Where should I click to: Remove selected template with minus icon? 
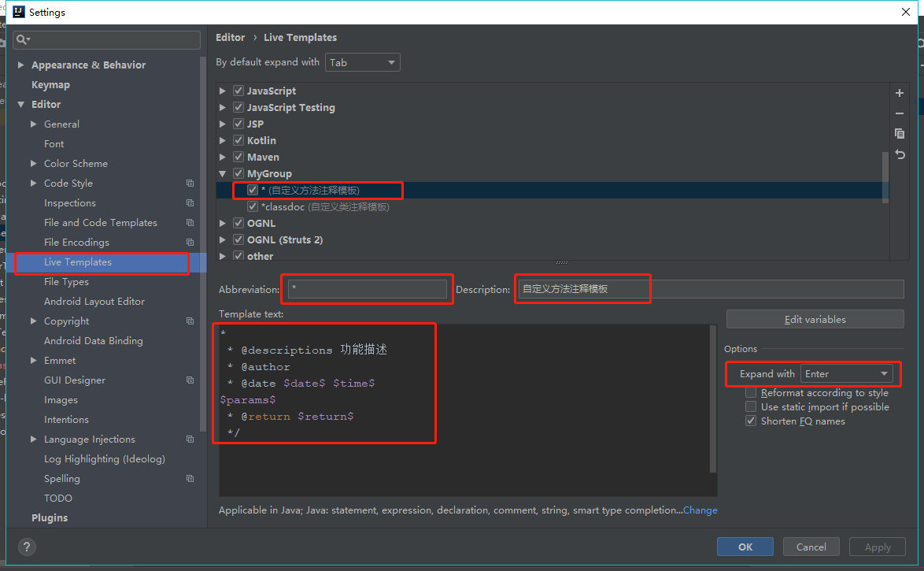pyautogui.click(x=900, y=113)
